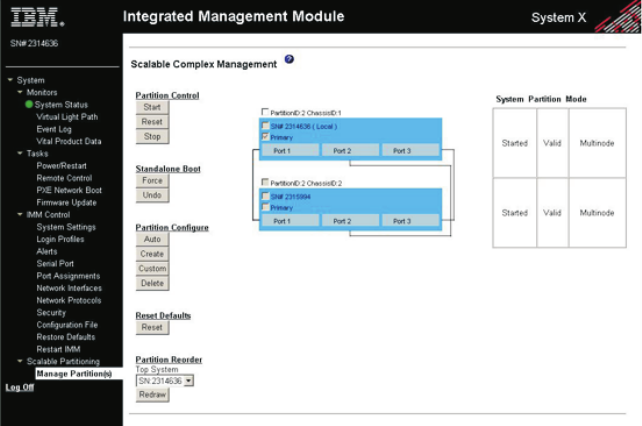
Task: Open System Settings
Action: click(x=66, y=227)
